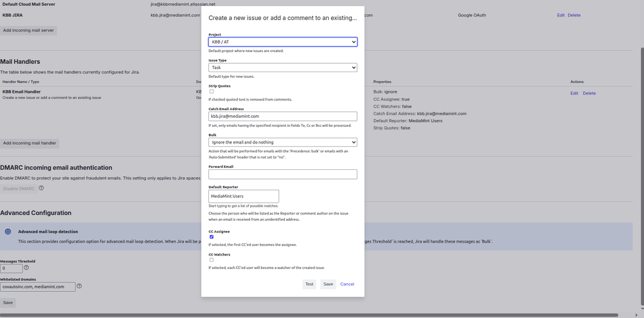Open the help icon next to Whitelisted Domains

coord(79,286)
